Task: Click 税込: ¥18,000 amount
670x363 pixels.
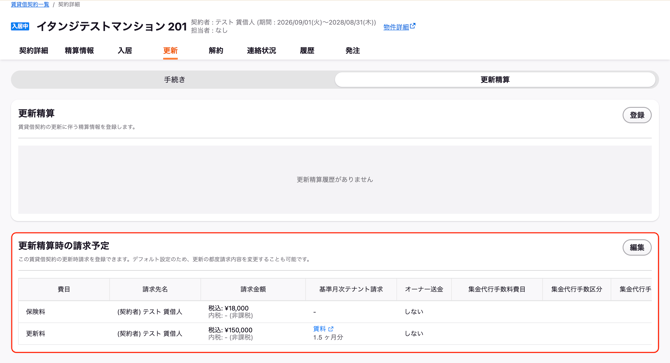Action: point(228,308)
